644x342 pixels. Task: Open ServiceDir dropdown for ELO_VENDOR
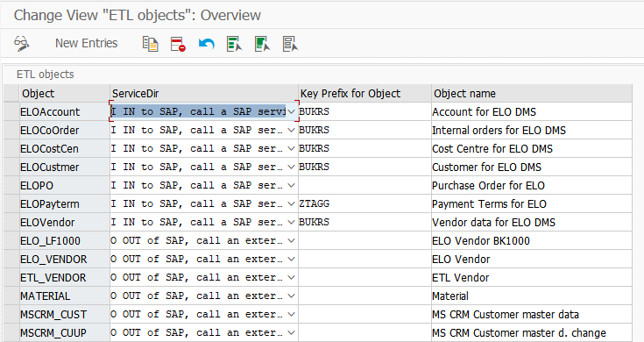pos(291,260)
